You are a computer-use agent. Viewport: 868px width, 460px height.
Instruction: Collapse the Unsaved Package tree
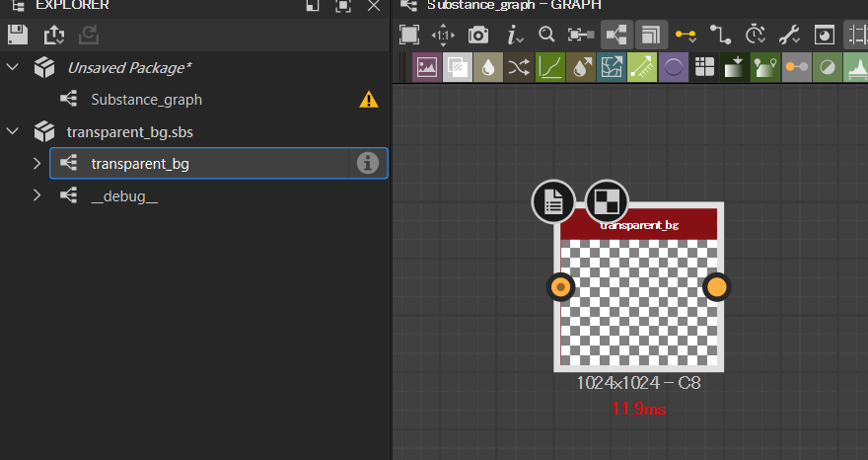click(14, 68)
